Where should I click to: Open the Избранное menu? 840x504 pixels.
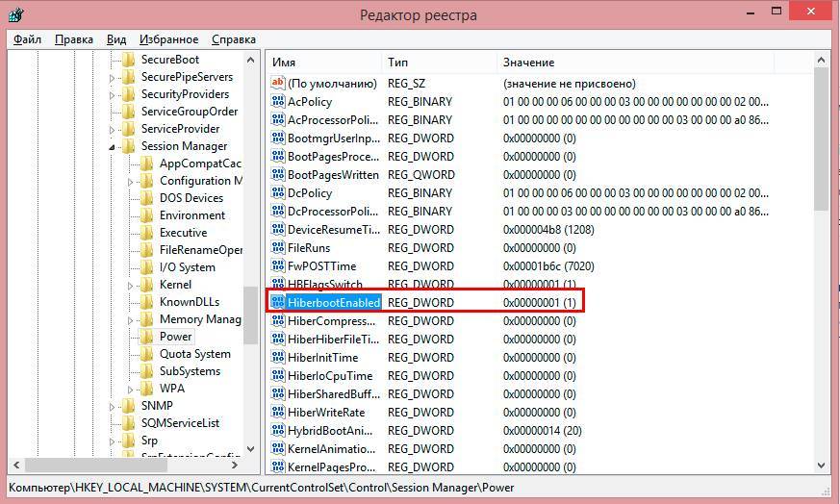tap(168, 39)
